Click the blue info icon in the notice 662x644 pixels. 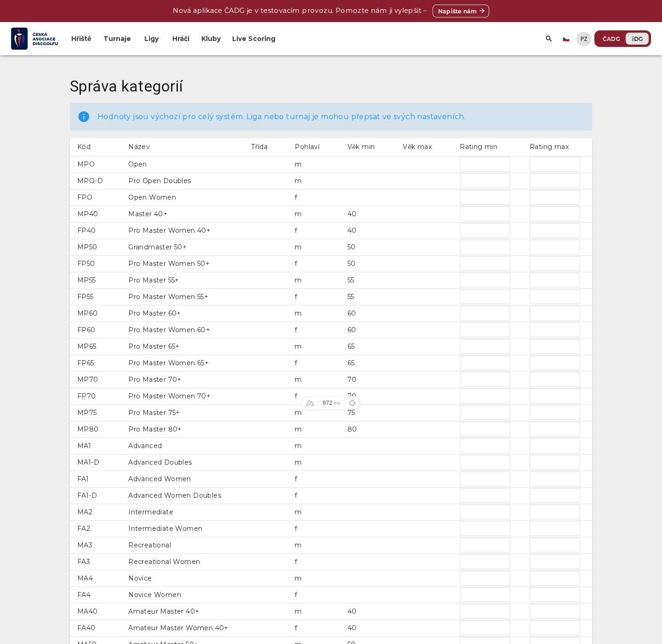pos(84,117)
